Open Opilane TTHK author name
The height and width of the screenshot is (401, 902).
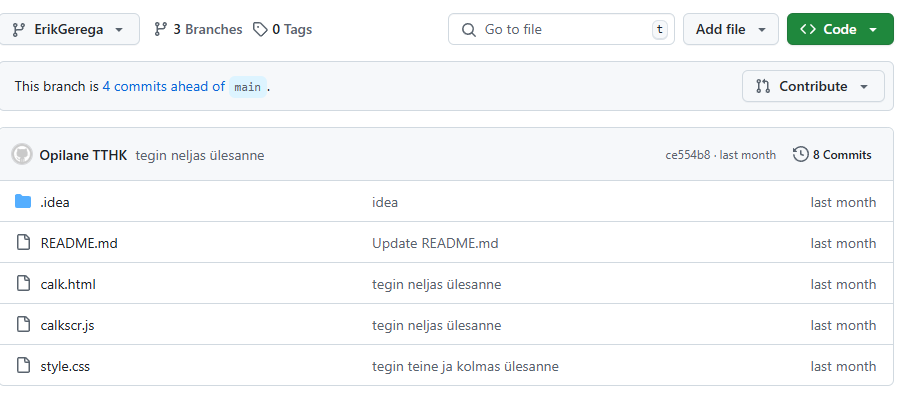click(83, 155)
